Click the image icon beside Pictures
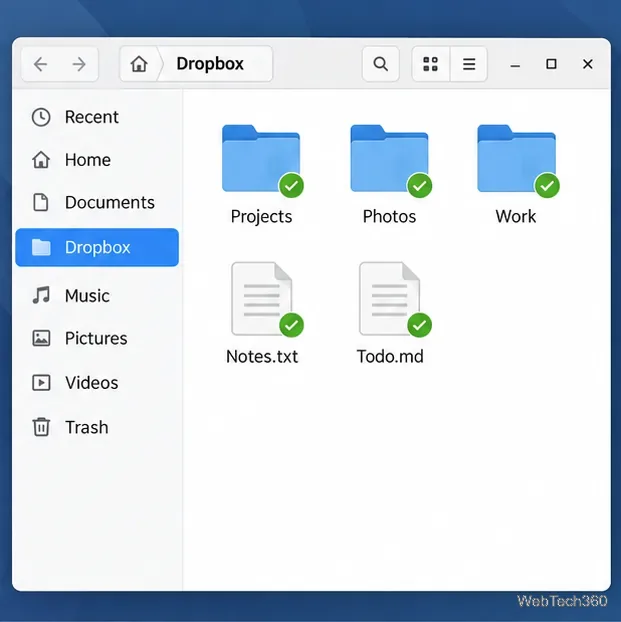Viewport: 621px width, 622px height. (41, 338)
